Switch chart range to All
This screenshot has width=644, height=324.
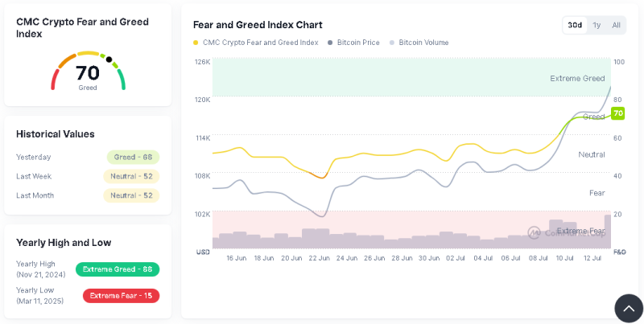pyautogui.click(x=616, y=25)
